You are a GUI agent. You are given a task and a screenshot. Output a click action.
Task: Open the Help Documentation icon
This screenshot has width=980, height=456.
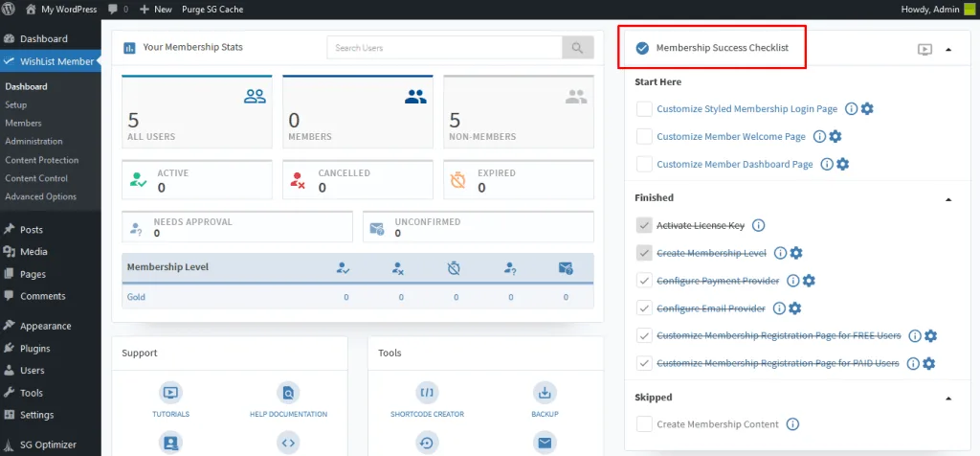(288, 393)
